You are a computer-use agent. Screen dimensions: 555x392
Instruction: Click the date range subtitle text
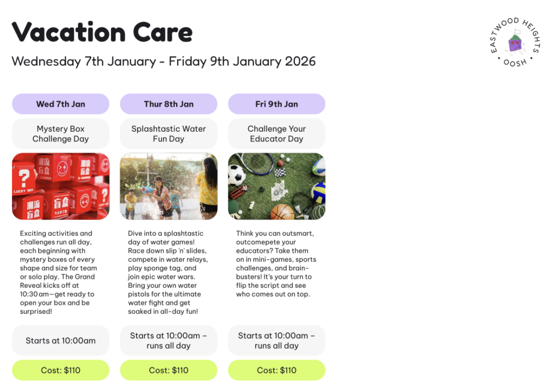tap(163, 61)
